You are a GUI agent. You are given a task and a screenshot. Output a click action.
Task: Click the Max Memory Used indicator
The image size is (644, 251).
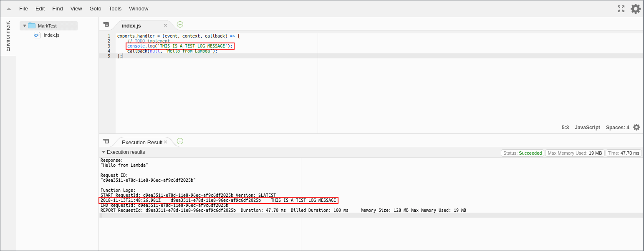point(575,153)
